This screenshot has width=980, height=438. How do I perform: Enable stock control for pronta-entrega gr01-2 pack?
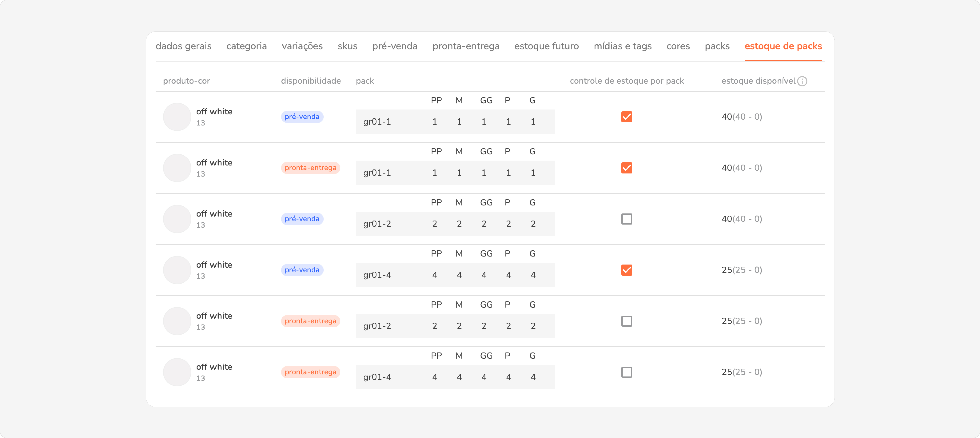[627, 321]
